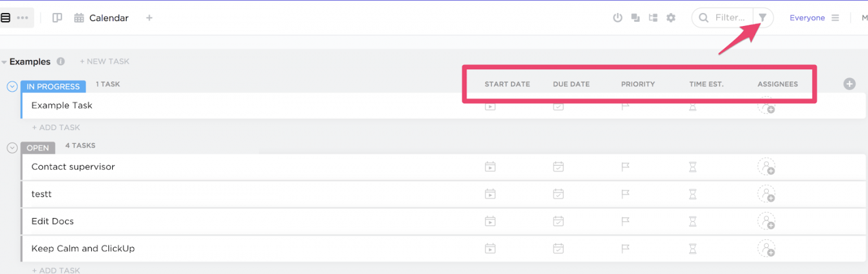The width and height of the screenshot is (868, 274).
Task: Set due date for Edit Docs
Action: (558, 221)
